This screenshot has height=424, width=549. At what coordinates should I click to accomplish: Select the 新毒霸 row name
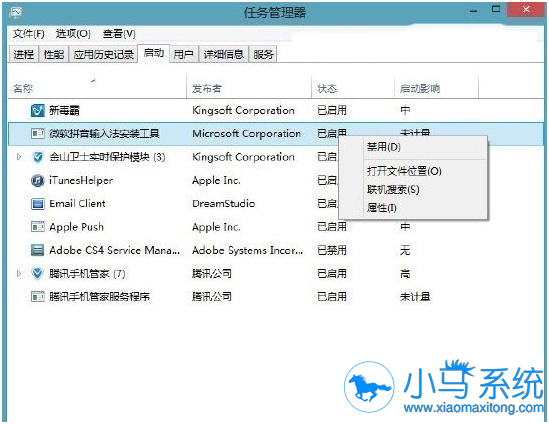pos(64,111)
